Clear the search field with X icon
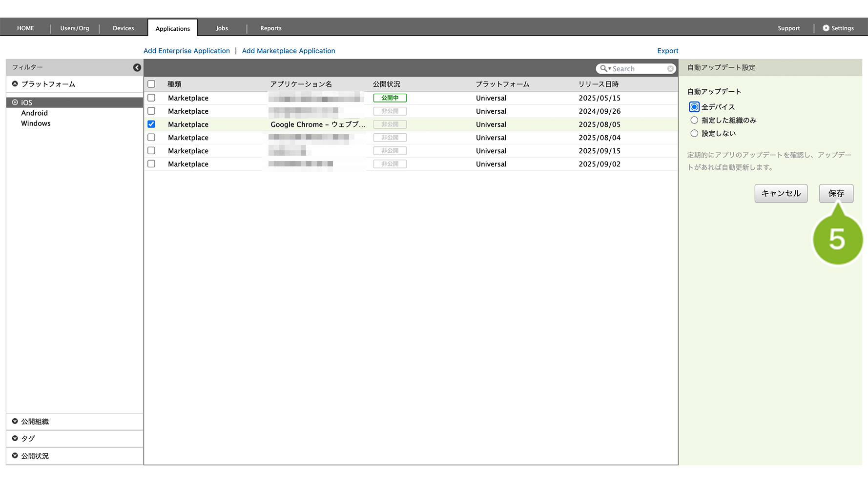 click(671, 69)
